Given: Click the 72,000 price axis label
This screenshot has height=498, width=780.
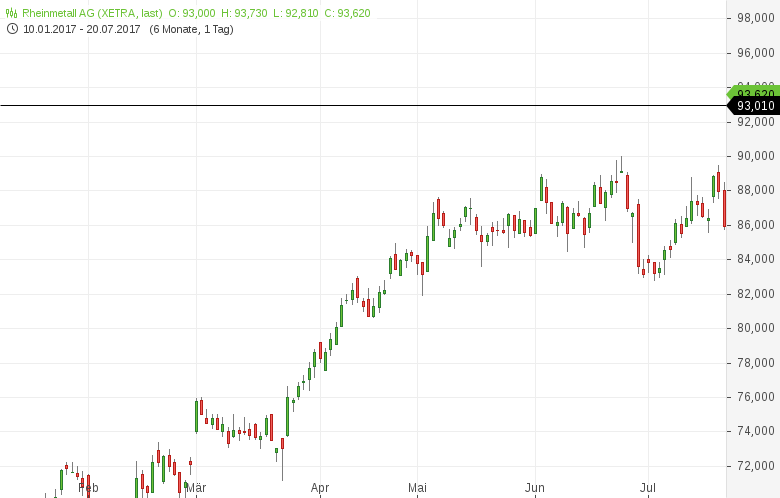Looking at the screenshot, I should [756, 466].
